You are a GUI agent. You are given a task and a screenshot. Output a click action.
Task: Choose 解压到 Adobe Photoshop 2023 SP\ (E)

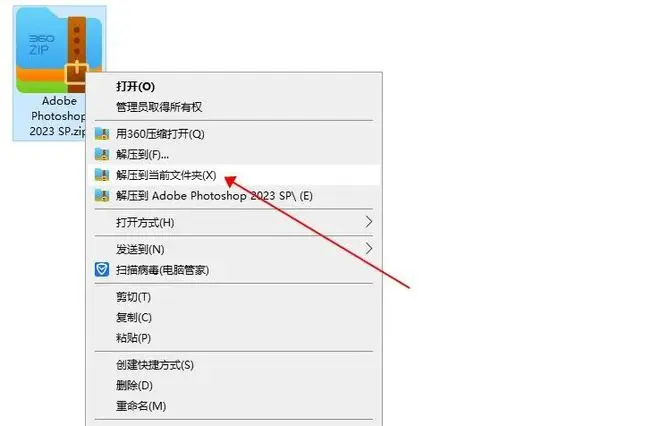pyautogui.click(x=234, y=195)
